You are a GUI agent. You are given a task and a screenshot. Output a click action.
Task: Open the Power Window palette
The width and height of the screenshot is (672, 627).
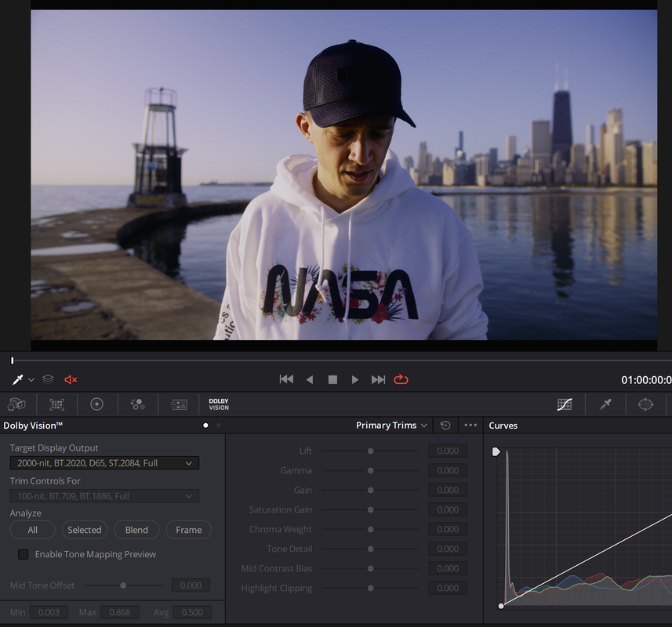click(x=645, y=404)
